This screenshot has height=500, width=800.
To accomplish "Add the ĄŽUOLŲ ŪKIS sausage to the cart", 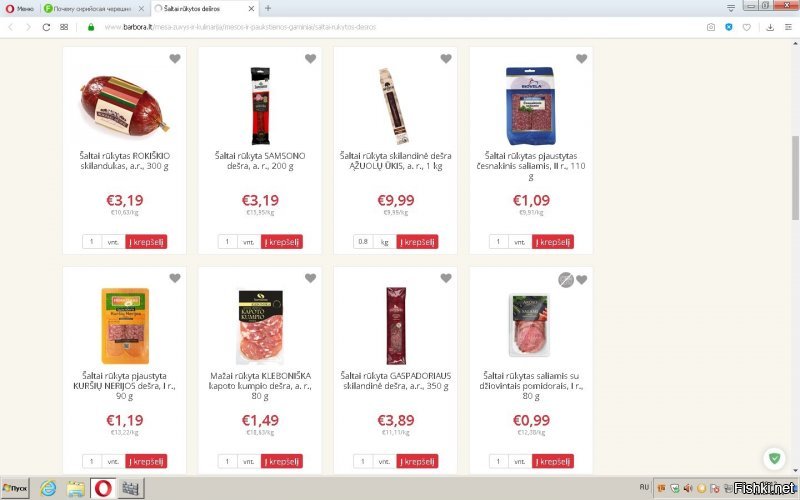I will [417, 241].
